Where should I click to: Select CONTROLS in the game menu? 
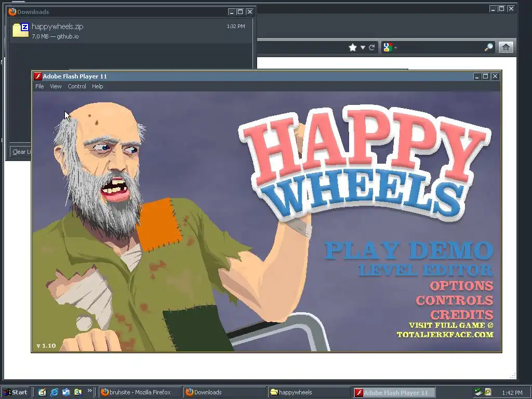click(454, 300)
